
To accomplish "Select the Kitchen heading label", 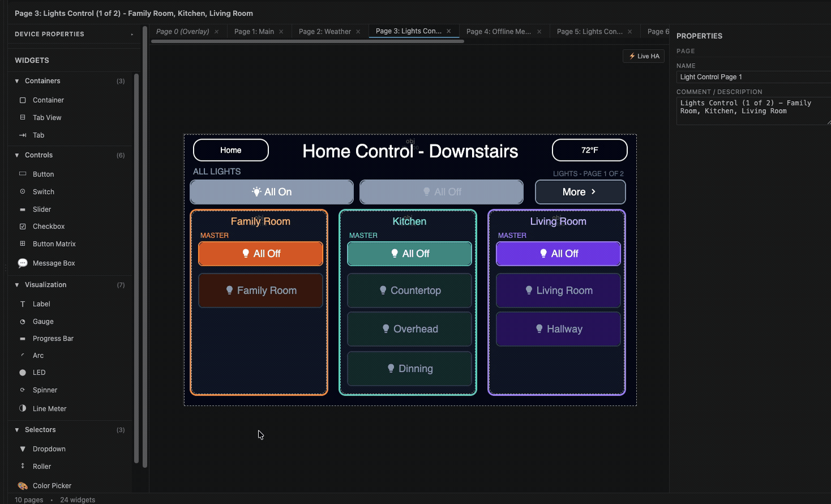I will (x=409, y=221).
